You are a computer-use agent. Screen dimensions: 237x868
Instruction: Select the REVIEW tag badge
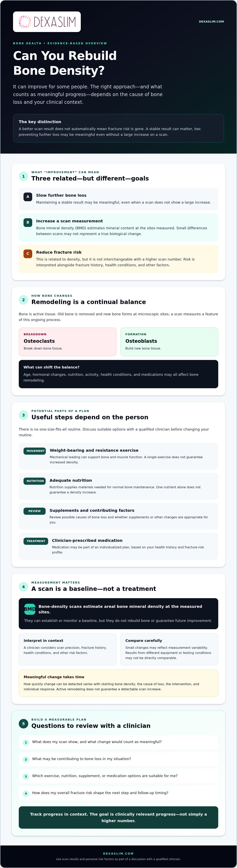[x=34, y=511]
